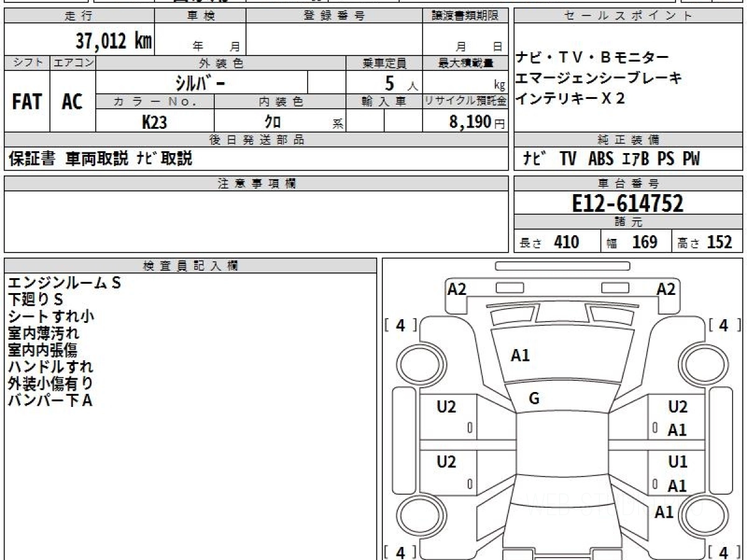The height and width of the screenshot is (560, 747).
Task: Click the 内装色 header cell
Action: pos(280,101)
